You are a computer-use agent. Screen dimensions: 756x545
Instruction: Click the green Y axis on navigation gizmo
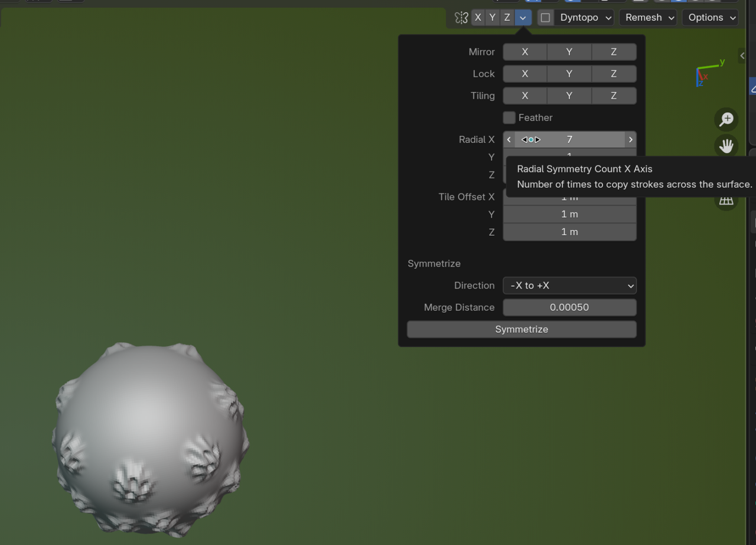pos(722,62)
